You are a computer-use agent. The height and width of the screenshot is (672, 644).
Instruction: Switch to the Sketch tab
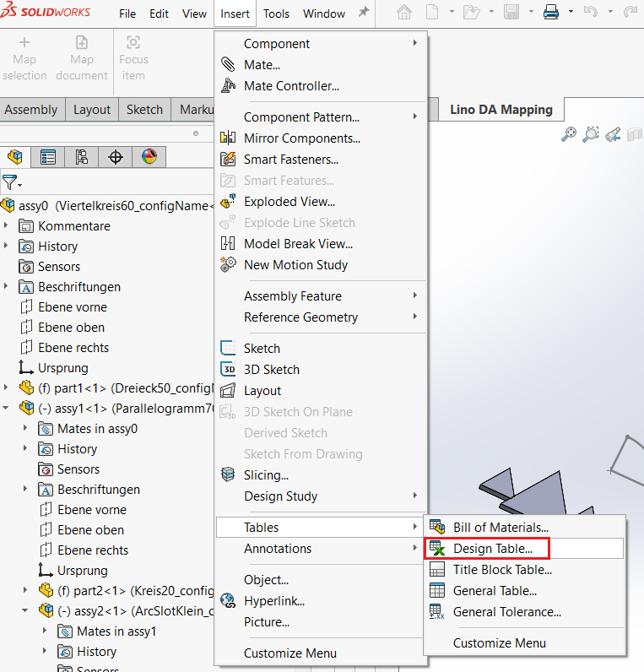tap(144, 110)
